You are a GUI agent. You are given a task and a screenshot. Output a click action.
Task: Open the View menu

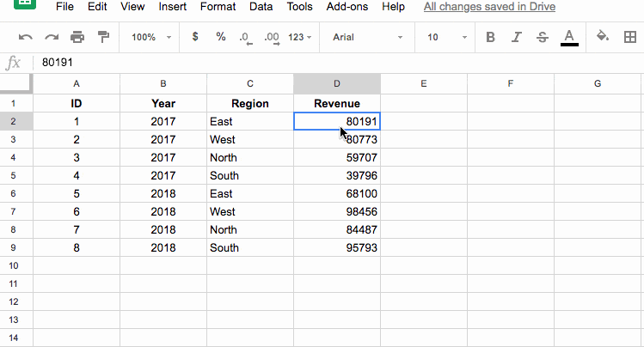click(x=132, y=7)
